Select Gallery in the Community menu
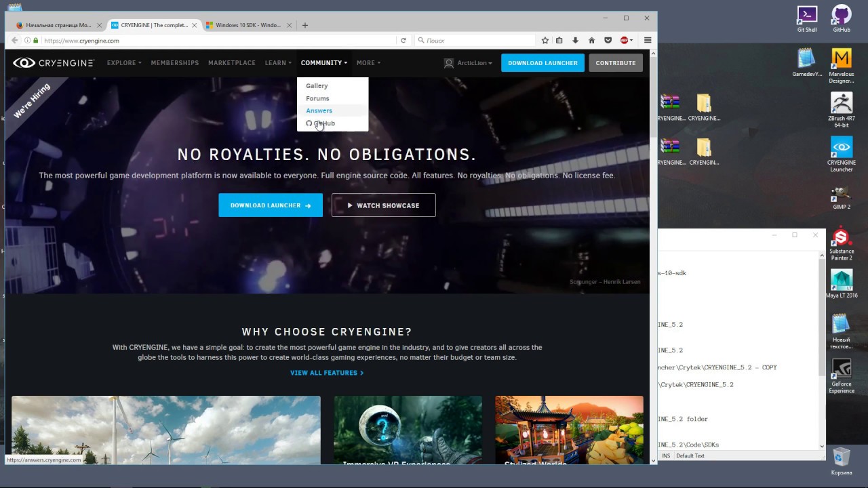Viewport: 868px width, 488px height. [x=317, y=86]
